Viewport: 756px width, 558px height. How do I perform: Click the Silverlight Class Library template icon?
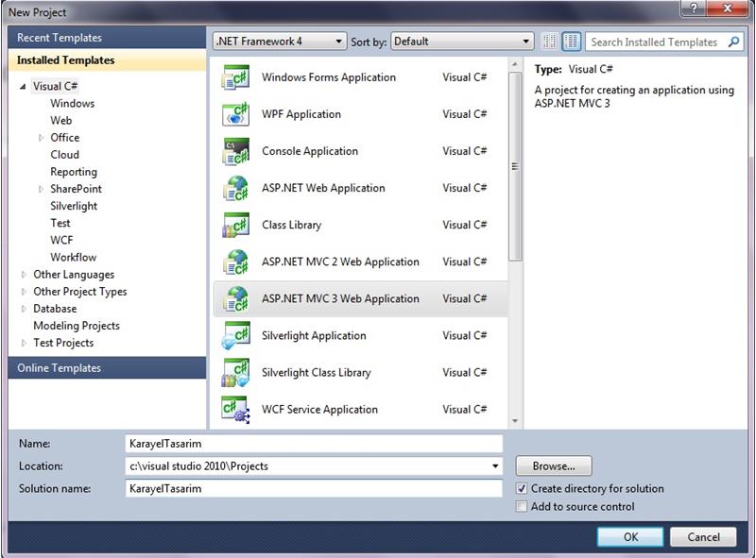pyautogui.click(x=235, y=373)
